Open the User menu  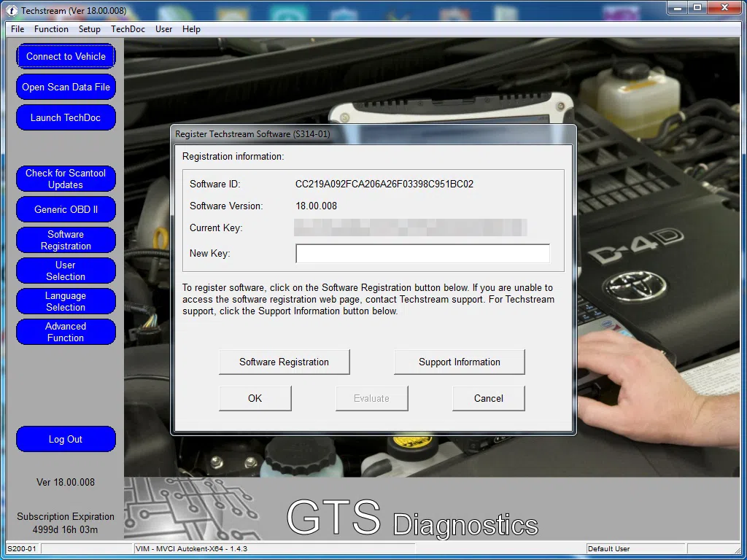164,29
